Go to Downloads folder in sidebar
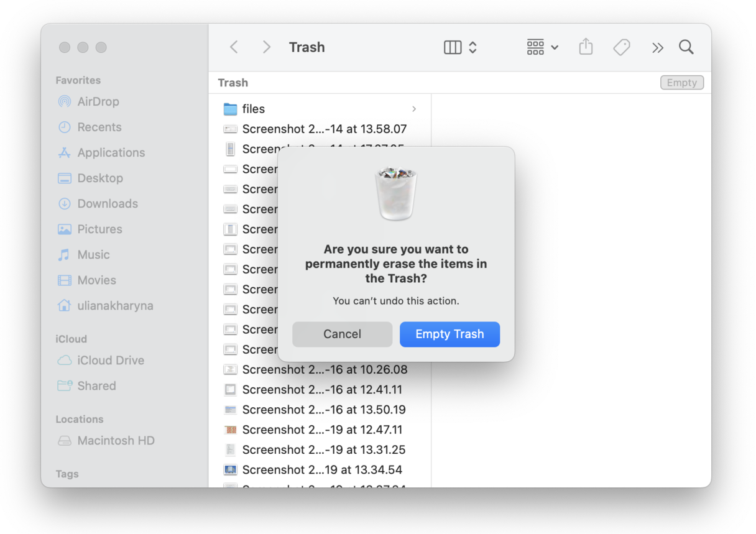This screenshot has width=756, height=534. (x=107, y=203)
